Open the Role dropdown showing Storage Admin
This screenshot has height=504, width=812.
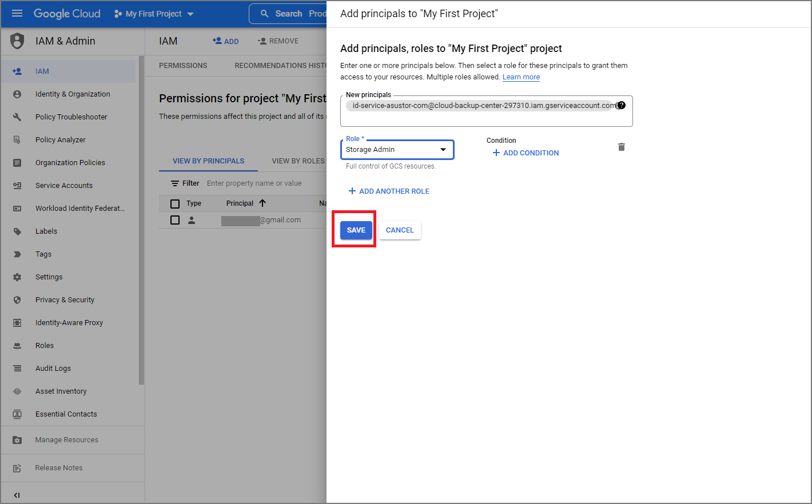[x=397, y=150]
